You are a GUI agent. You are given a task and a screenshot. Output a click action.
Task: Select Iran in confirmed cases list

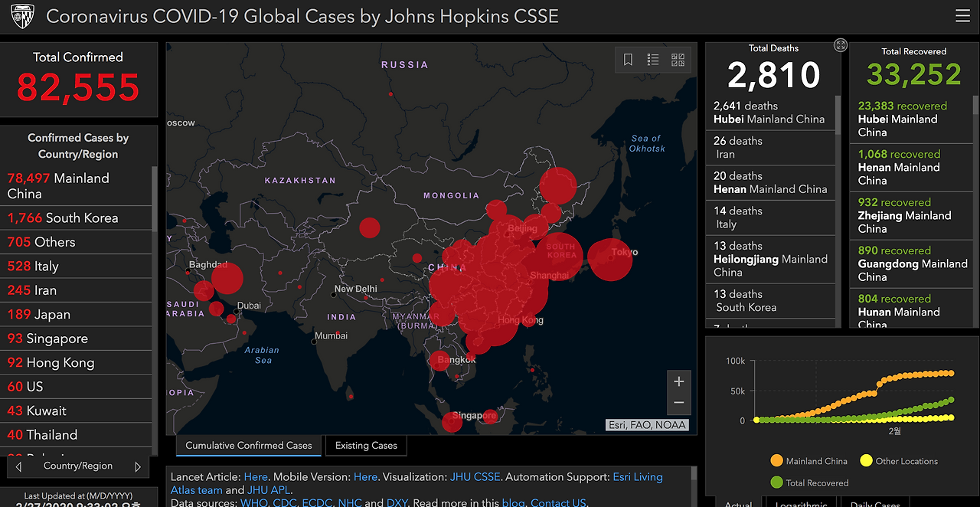point(77,290)
